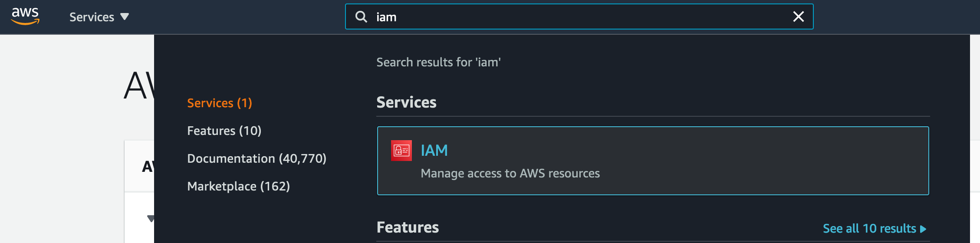Viewport: 980px width, 243px height.
Task: Focus the search field containing 'iam'
Action: 579,16
